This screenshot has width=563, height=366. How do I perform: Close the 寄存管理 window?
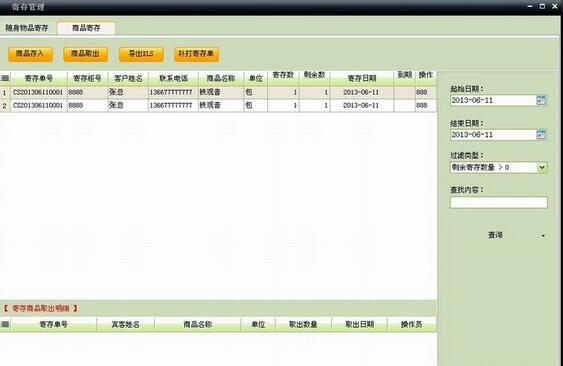coord(555,6)
